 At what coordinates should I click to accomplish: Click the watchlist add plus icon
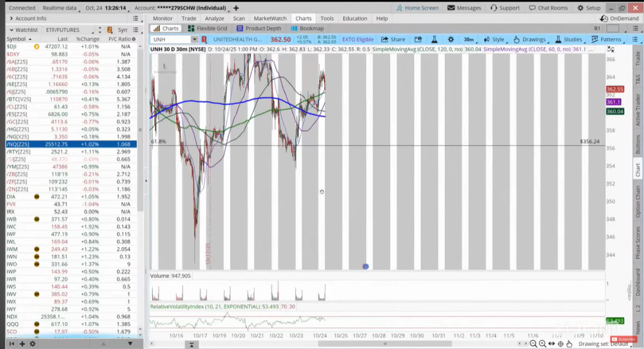(x=22, y=344)
